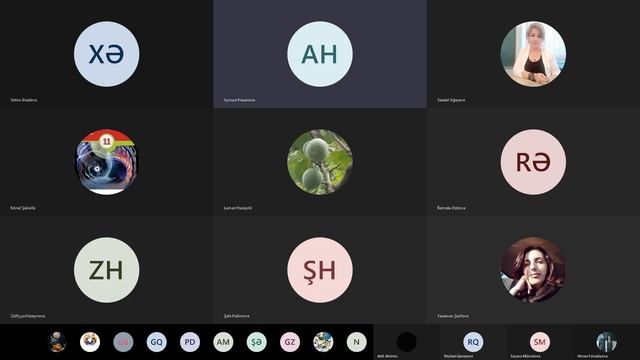Screen dimensions: 640x360
Task: Select the RƏ participant avatar
Action: coord(533,162)
